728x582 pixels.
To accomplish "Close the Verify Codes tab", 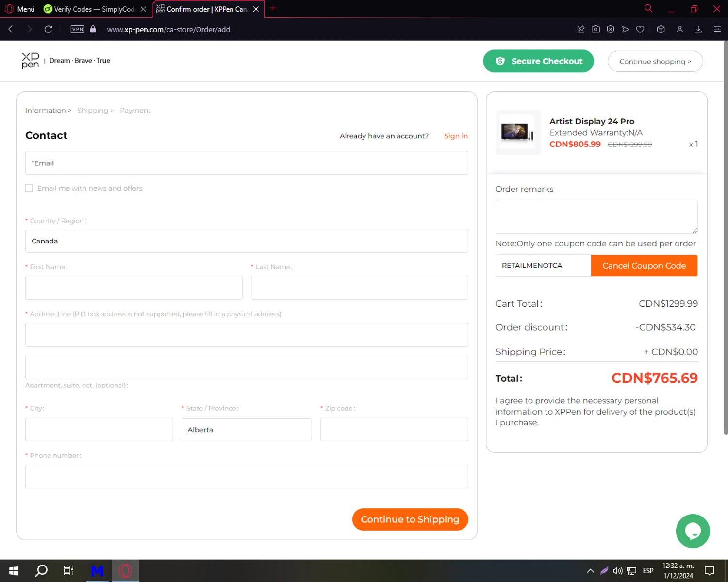I will pyautogui.click(x=143, y=9).
